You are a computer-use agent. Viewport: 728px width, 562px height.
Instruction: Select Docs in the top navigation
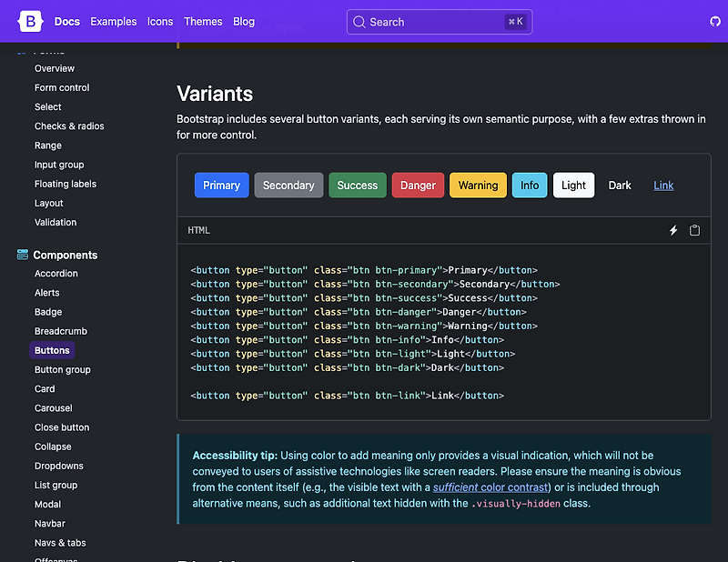click(66, 21)
